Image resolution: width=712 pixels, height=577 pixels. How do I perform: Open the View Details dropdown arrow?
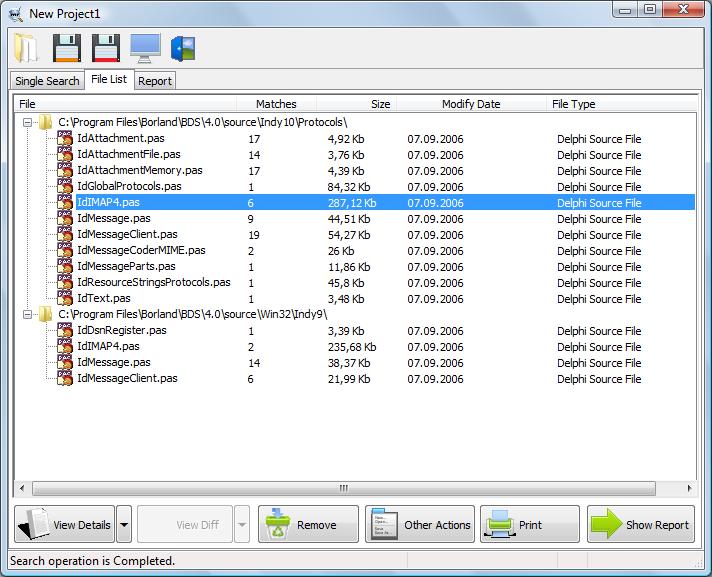pyautogui.click(x=124, y=524)
